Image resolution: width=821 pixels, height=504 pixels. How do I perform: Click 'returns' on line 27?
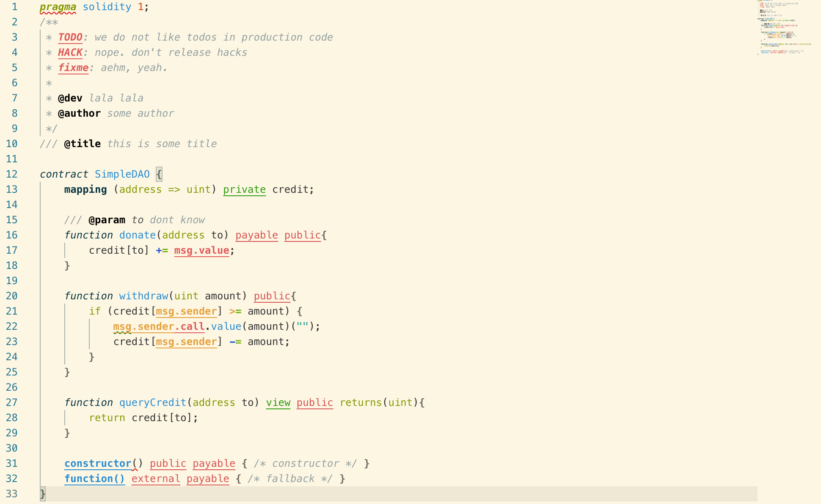click(361, 403)
